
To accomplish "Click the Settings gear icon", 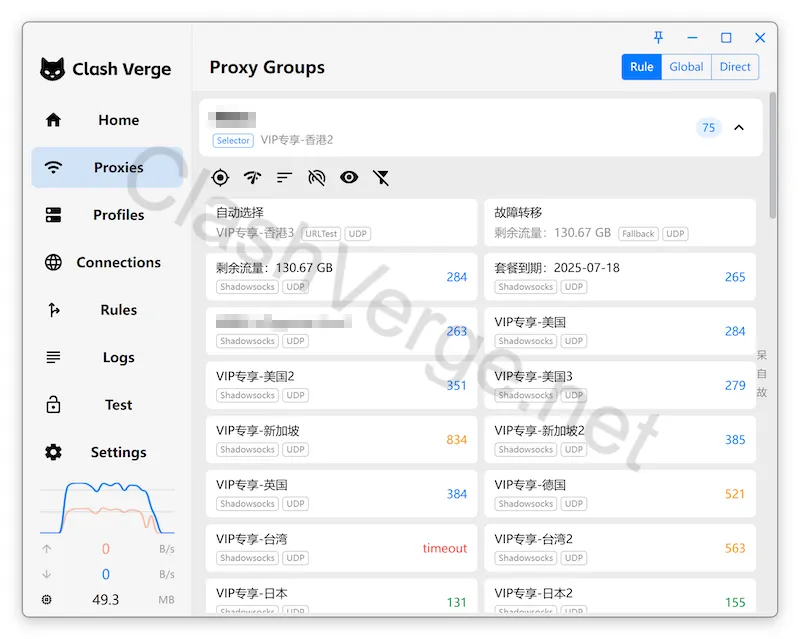I will click(x=53, y=452).
